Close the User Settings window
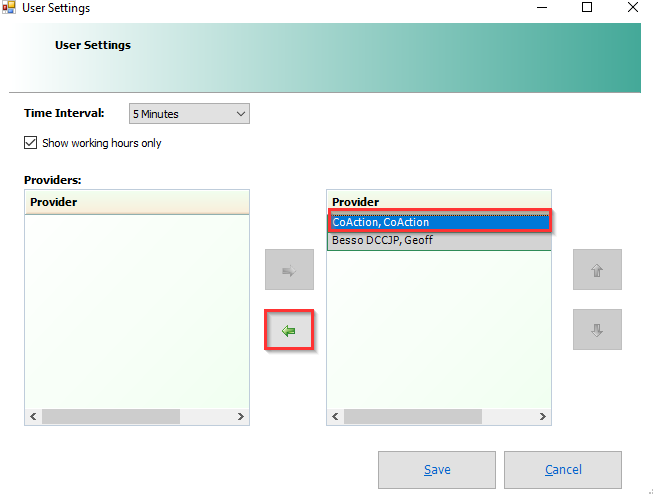The height and width of the screenshot is (495, 653). click(633, 7)
